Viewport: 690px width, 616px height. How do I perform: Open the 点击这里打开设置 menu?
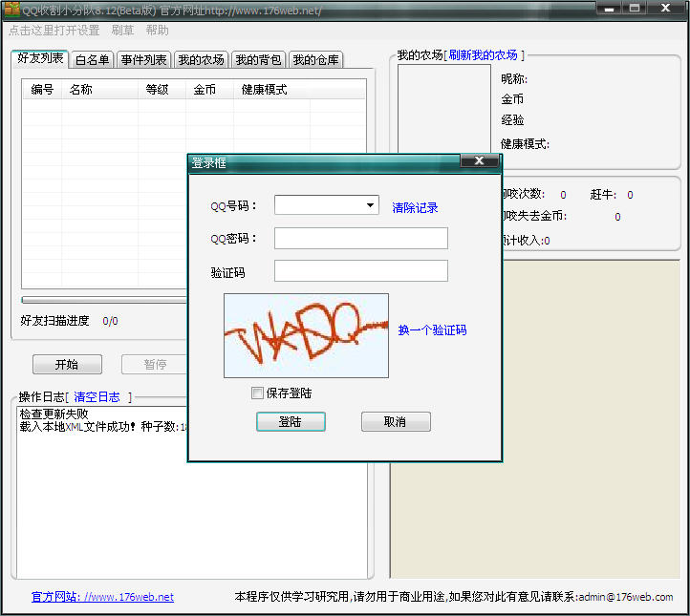coord(54,31)
